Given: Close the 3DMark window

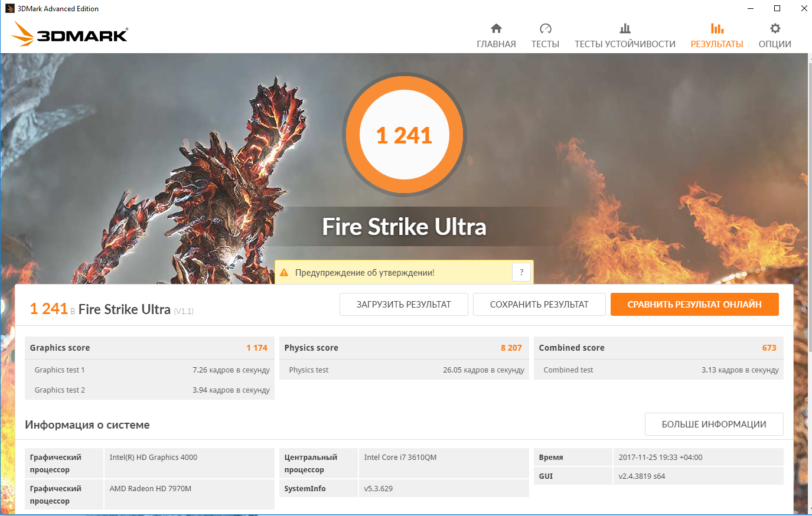Looking at the screenshot, I should coord(804,8).
